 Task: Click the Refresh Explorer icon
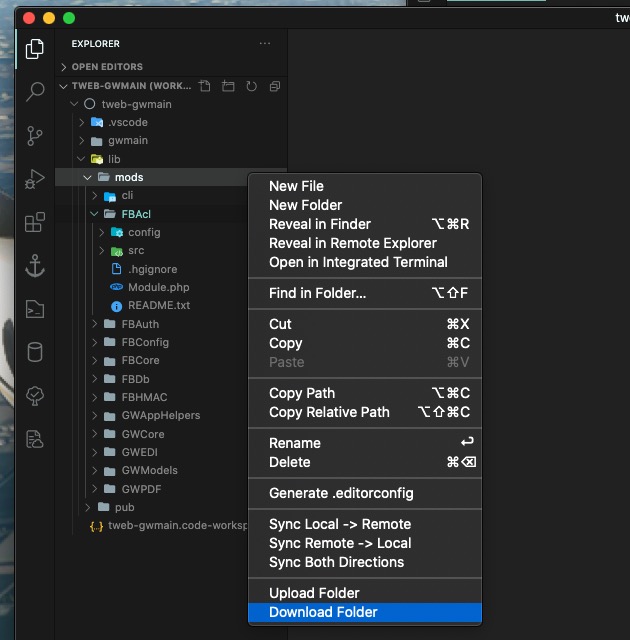(252, 86)
